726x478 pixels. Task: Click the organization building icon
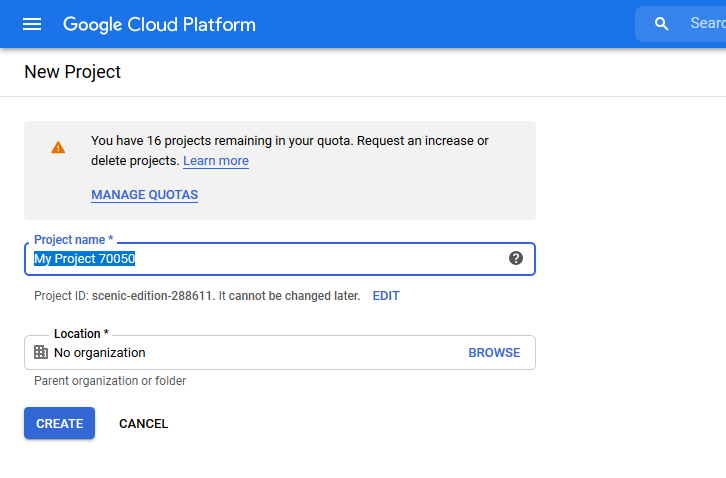click(x=41, y=352)
